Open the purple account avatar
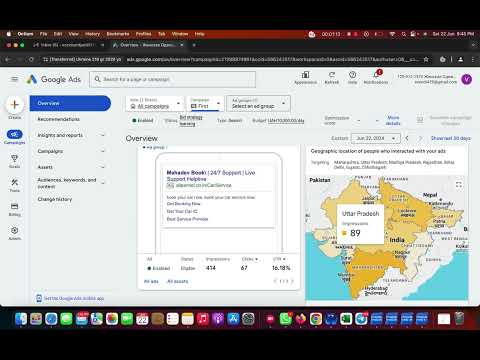The height and width of the screenshot is (360, 480). 466,79
